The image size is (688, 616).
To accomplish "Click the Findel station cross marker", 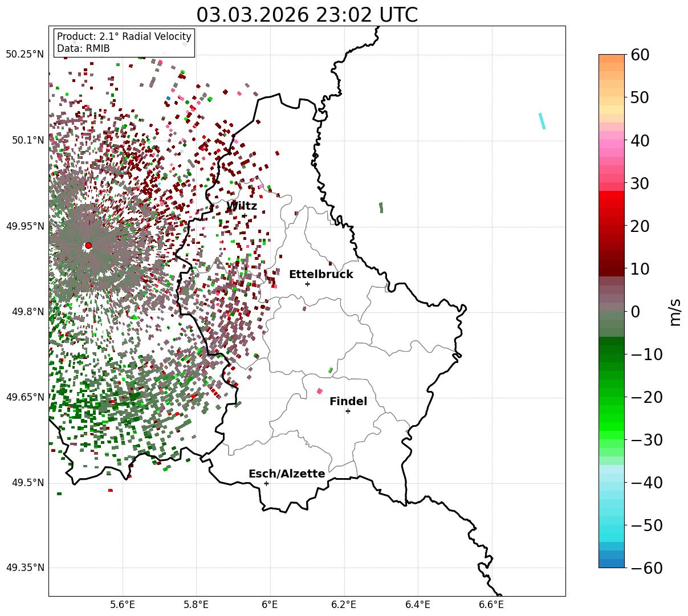I will (348, 411).
